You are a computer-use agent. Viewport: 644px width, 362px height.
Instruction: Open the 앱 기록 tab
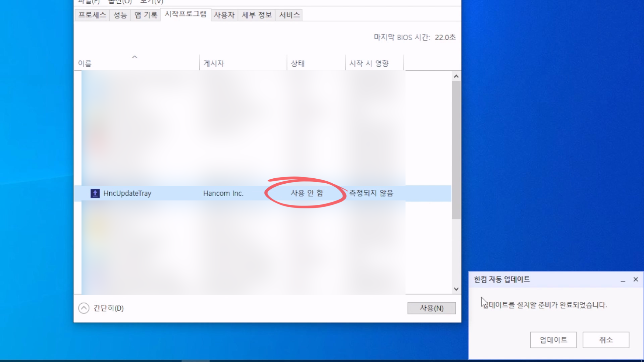tap(146, 15)
